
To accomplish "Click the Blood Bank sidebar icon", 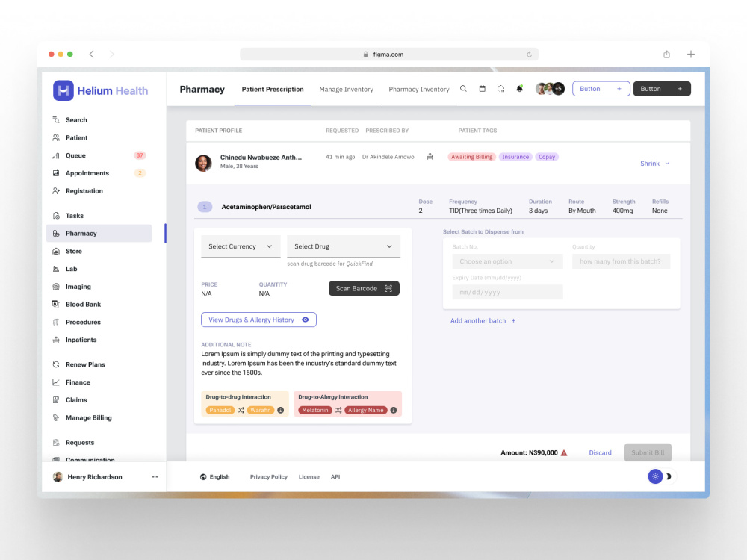I will click(x=56, y=305).
